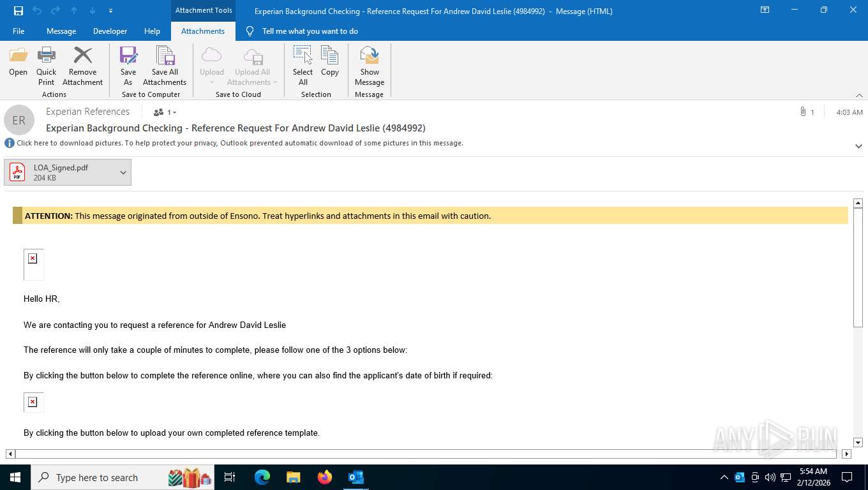Image resolution: width=868 pixels, height=490 pixels.
Task: Open LOA_Signed.pdf attachment dropdown arrow
Action: click(123, 172)
